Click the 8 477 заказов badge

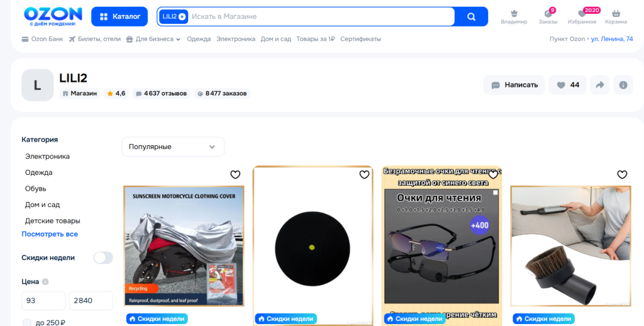pyautogui.click(x=222, y=93)
